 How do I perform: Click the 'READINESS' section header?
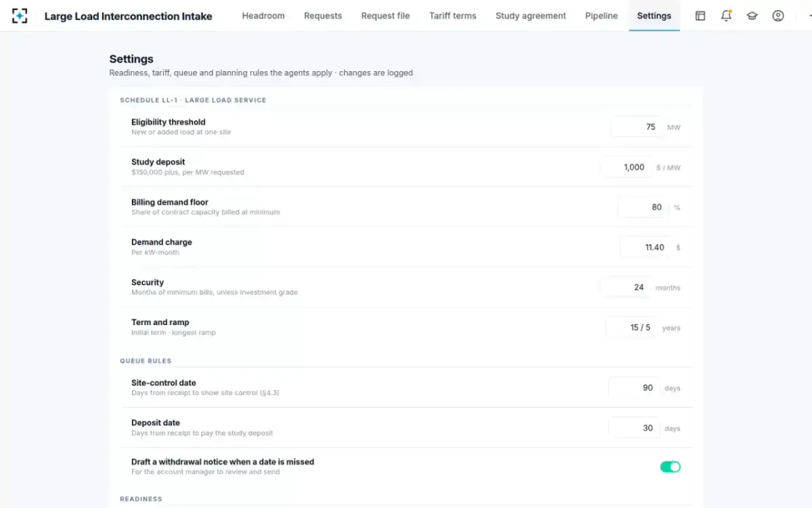[141, 499]
